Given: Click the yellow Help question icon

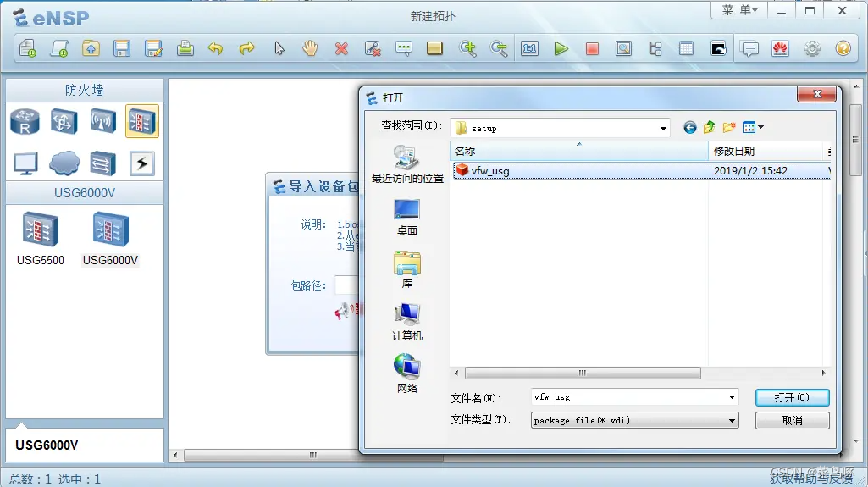Looking at the screenshot, I should pyautogui.click(x=843, y=49).
